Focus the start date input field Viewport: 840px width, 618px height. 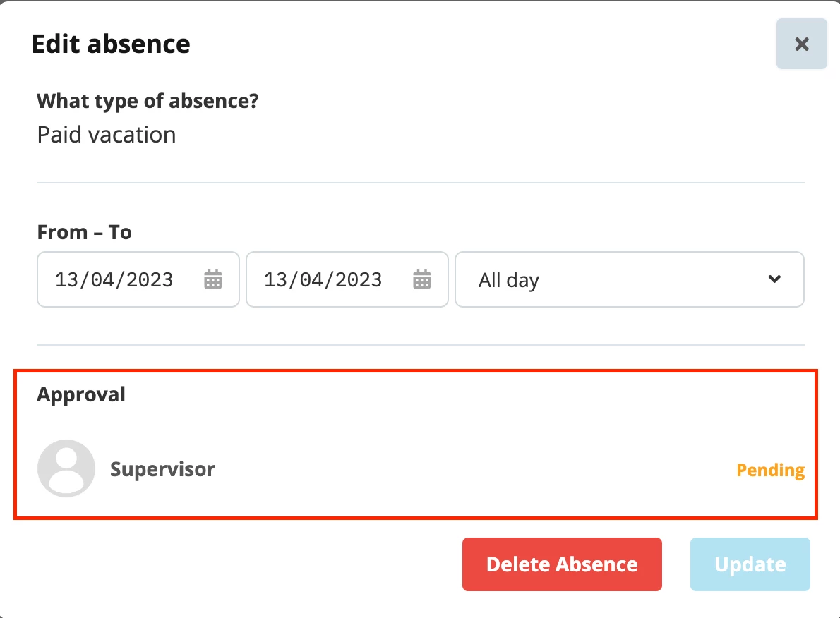click(138, 279)
